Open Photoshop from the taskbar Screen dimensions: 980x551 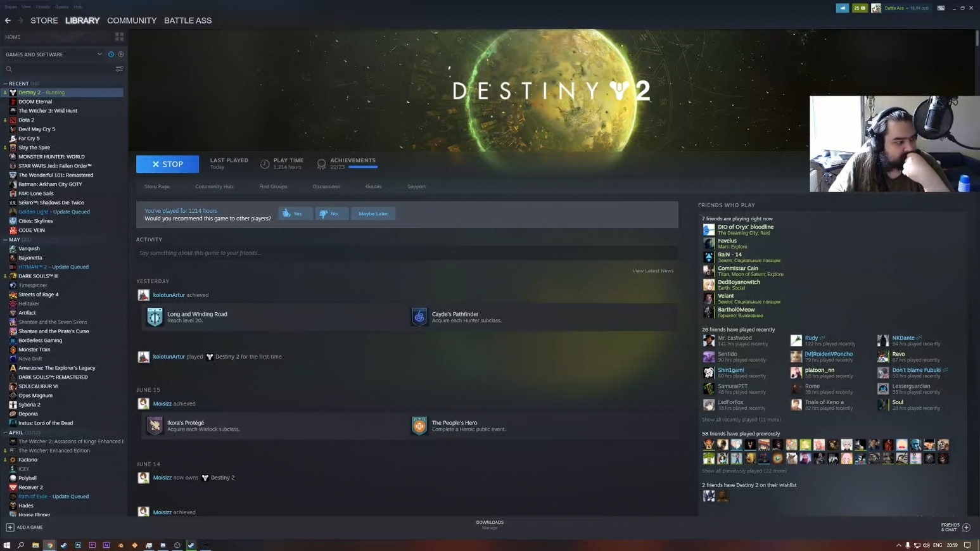point(78,545)
